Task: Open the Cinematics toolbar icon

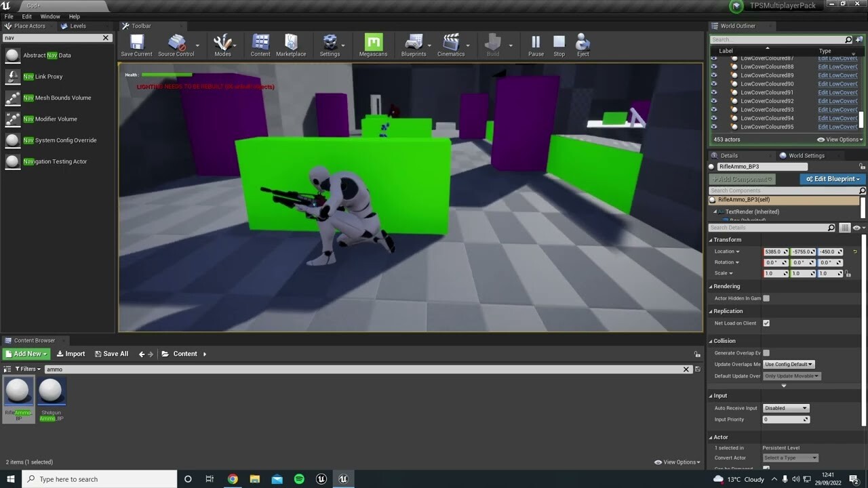Action: point(450,42)
